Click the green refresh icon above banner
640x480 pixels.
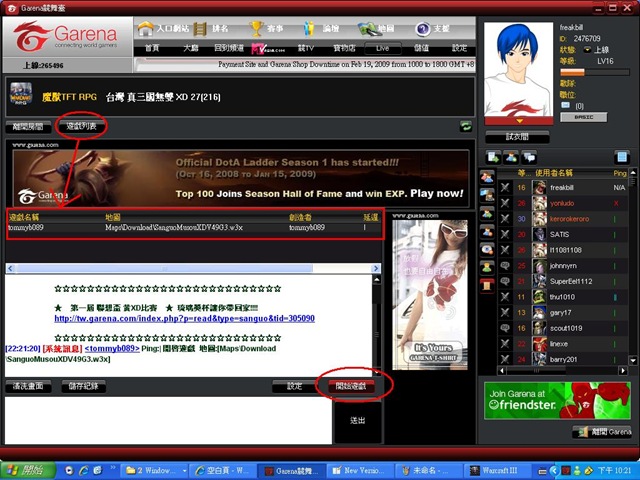pos(466,127)
